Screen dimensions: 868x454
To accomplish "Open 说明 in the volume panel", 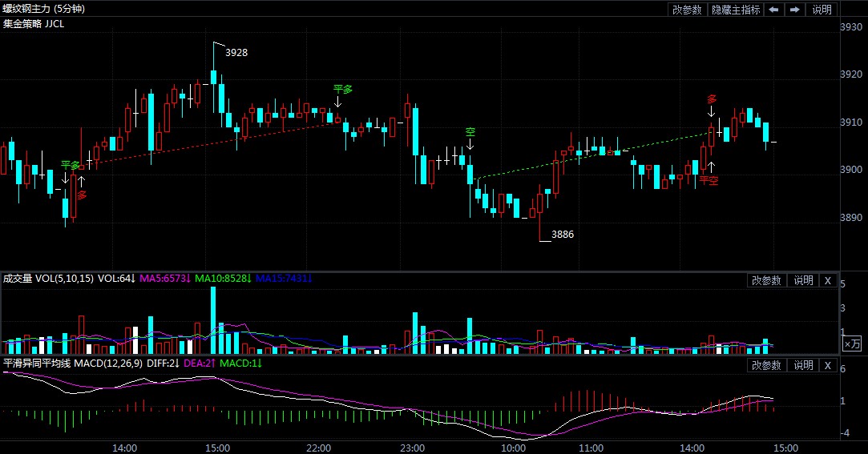I will click(x=803, y=280).
